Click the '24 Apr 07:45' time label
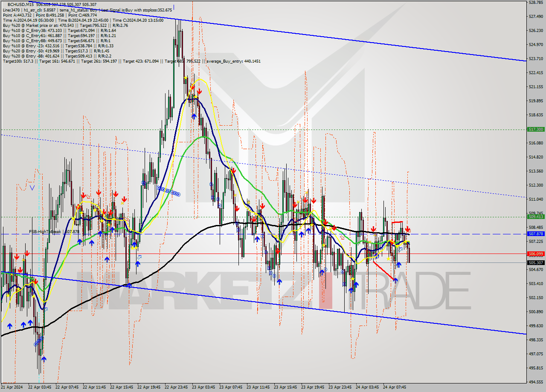 pos(395,387)
